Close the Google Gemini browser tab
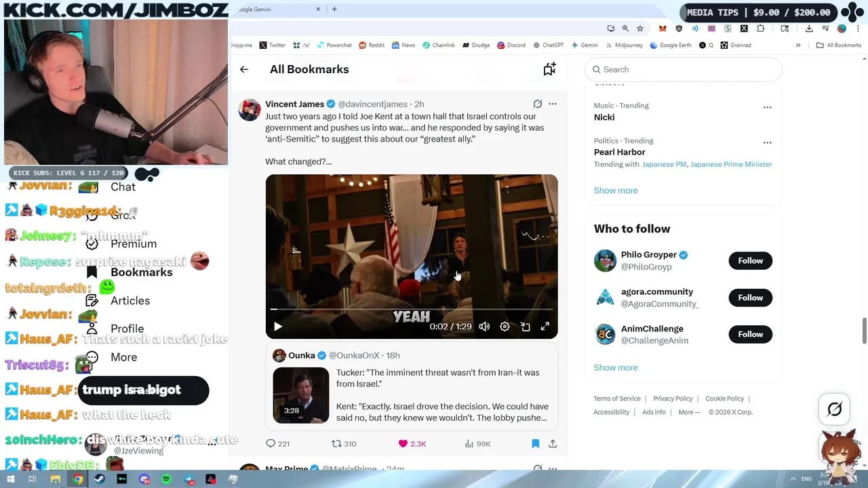The width and height of the screenshot is (868, 488). [x=318, y=9]
